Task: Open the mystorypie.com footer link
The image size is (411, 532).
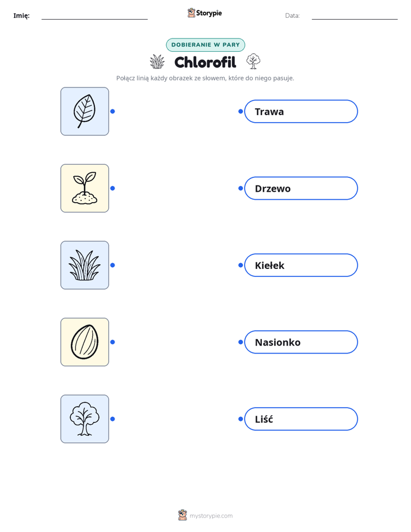Action: (x=211, y=516)
